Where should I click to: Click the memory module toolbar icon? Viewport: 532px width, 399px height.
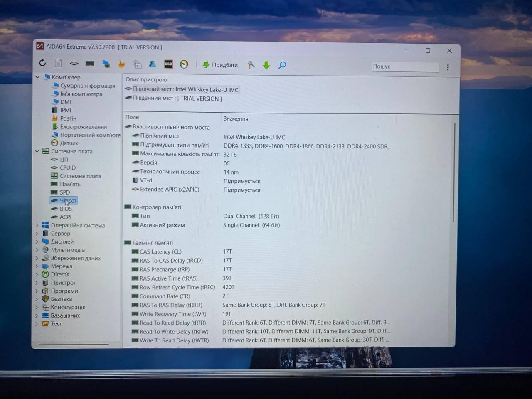(89, 64)
